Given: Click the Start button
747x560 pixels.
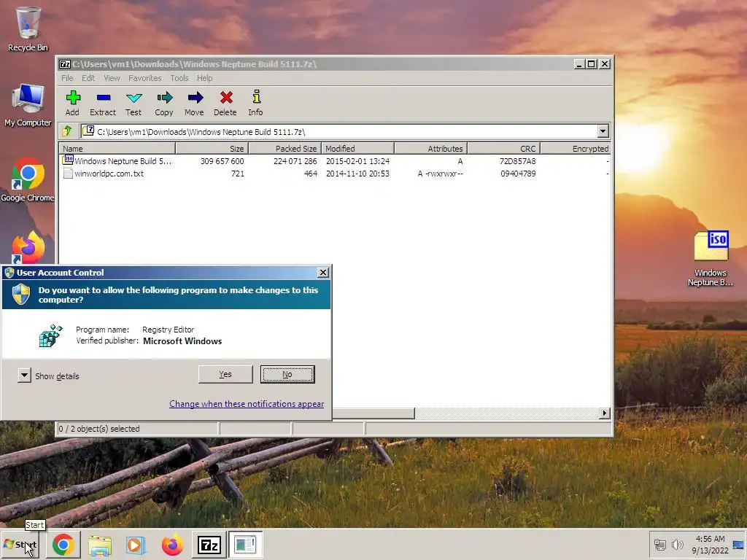Looking at the screenshot, I should pyautogui.click(x=20, y=544).
